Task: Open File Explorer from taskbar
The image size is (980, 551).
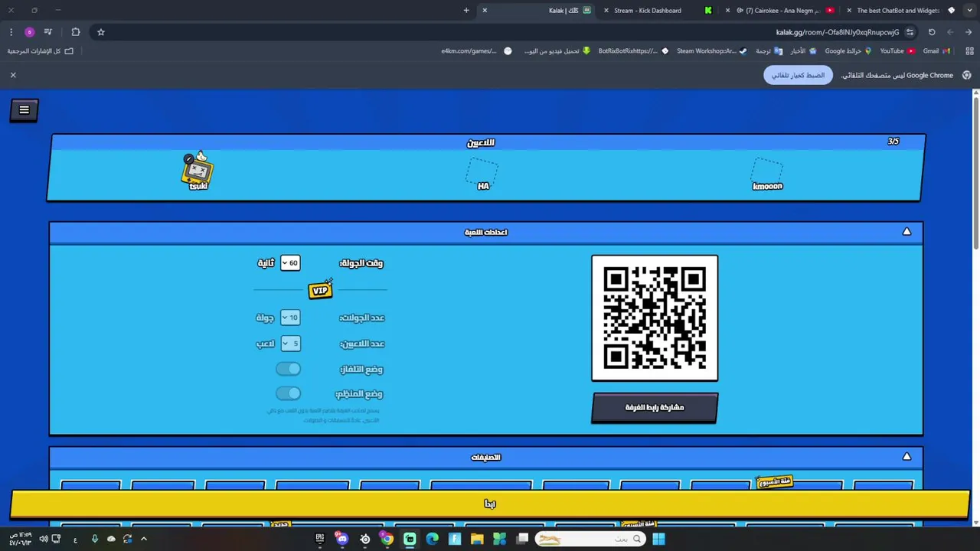Action: click(477, 539)
